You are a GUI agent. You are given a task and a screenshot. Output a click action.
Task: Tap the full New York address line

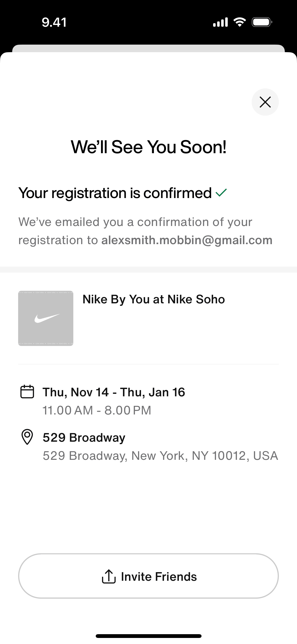160,456
